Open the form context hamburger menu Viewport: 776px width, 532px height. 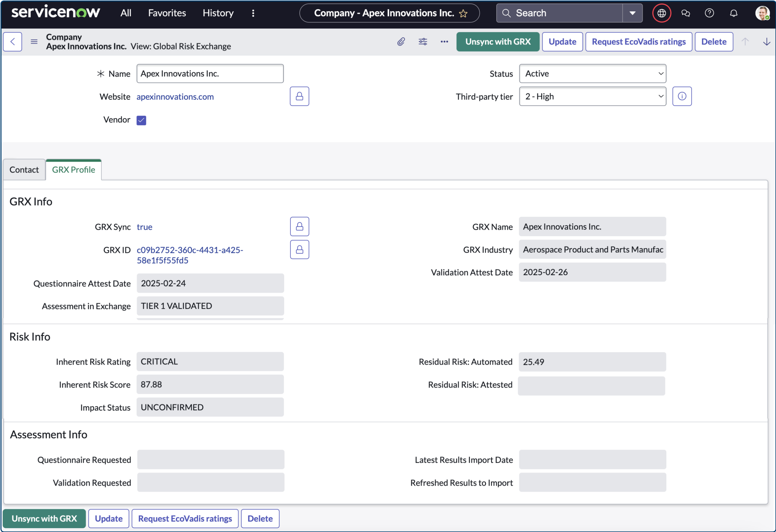coord(34,42)
